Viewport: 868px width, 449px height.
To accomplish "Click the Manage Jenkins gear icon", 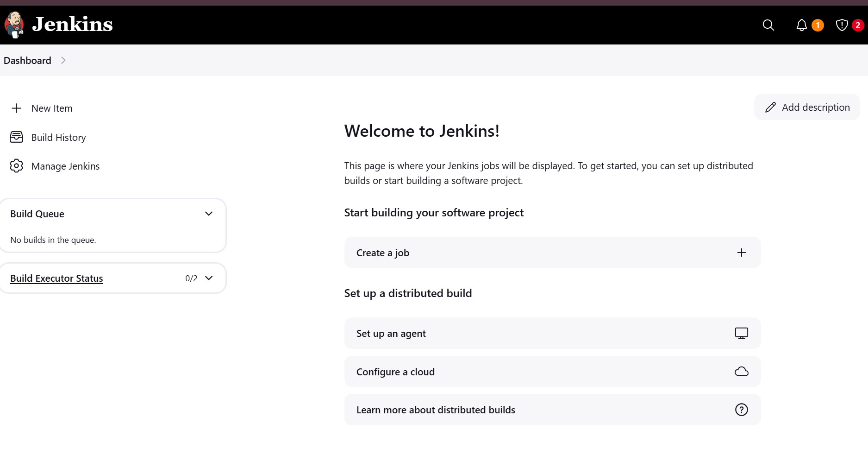I will pos(16,166).
